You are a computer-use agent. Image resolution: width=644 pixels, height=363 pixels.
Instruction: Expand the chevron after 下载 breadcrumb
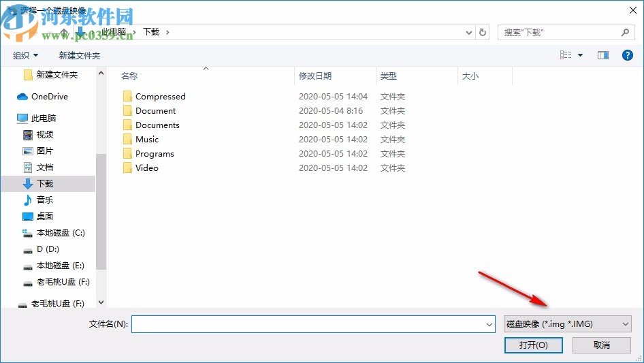tap(167, 32)
